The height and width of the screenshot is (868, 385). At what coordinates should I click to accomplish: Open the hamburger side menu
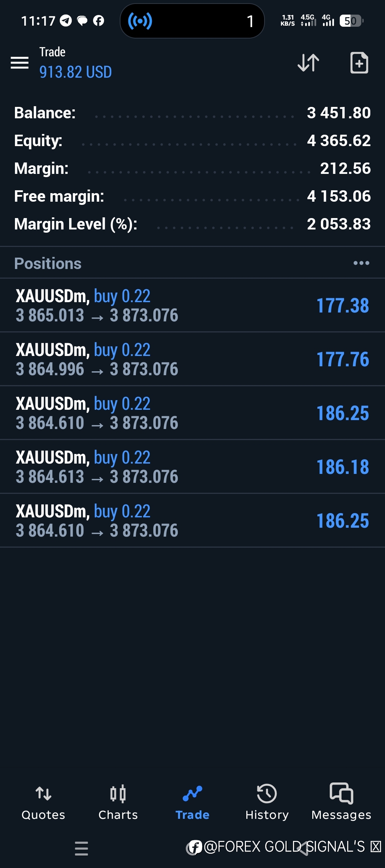20,63
